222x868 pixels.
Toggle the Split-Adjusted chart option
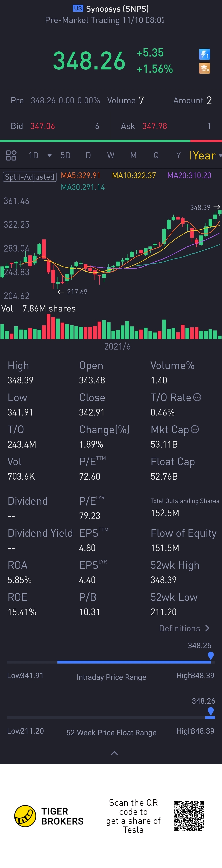[x=30, y=177]
